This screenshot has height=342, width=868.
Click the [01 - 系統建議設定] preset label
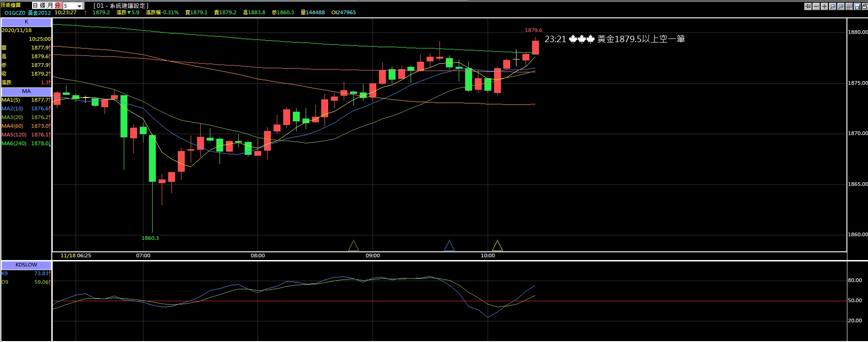121,6
